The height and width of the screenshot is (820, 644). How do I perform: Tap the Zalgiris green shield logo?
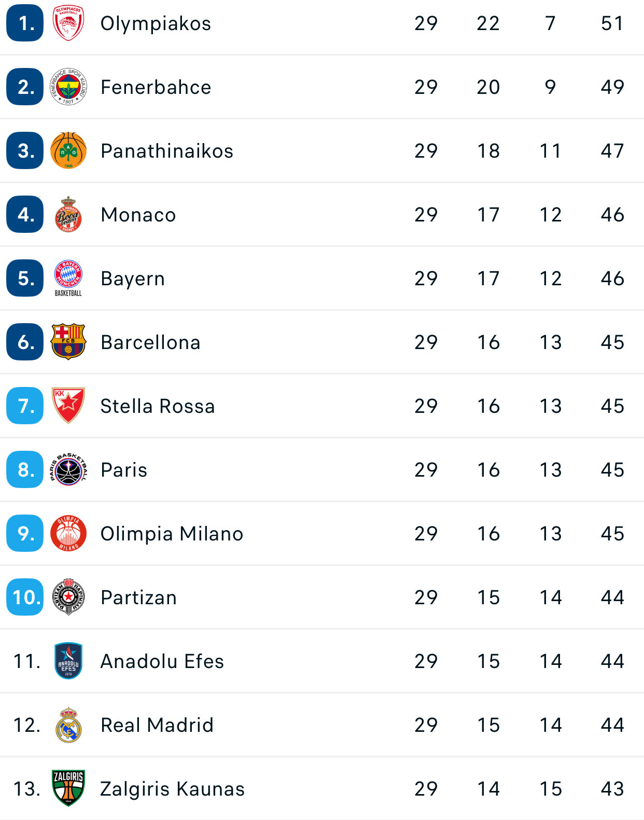tap(68, 788)
